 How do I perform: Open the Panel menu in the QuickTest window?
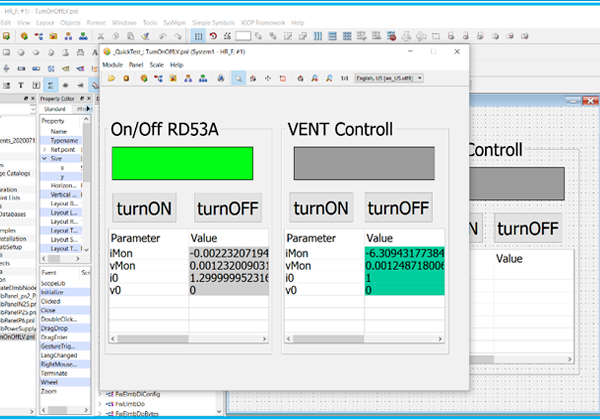pos(136,65)
